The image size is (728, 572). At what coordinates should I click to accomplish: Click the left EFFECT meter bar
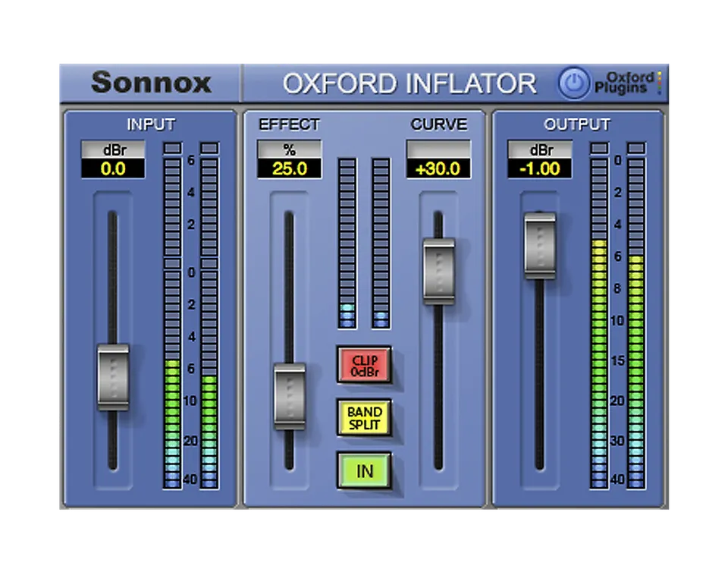tap(347, 244)
